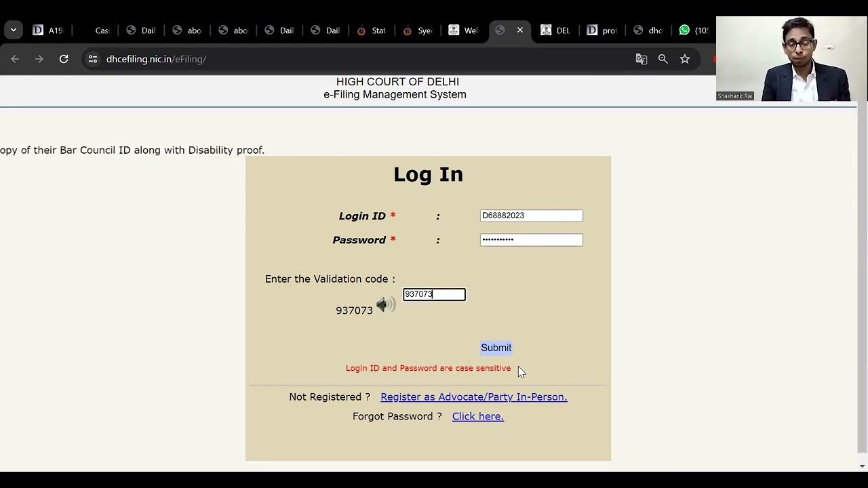This screenshot has height=488, width=868.
Task: Switch to the DEL tab
Action: 556,30
